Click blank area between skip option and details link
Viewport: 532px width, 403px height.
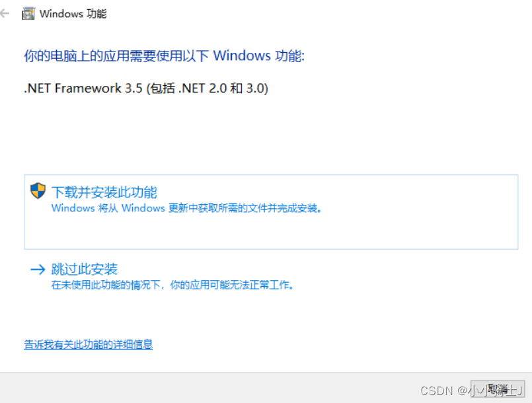tap(266, 316)
